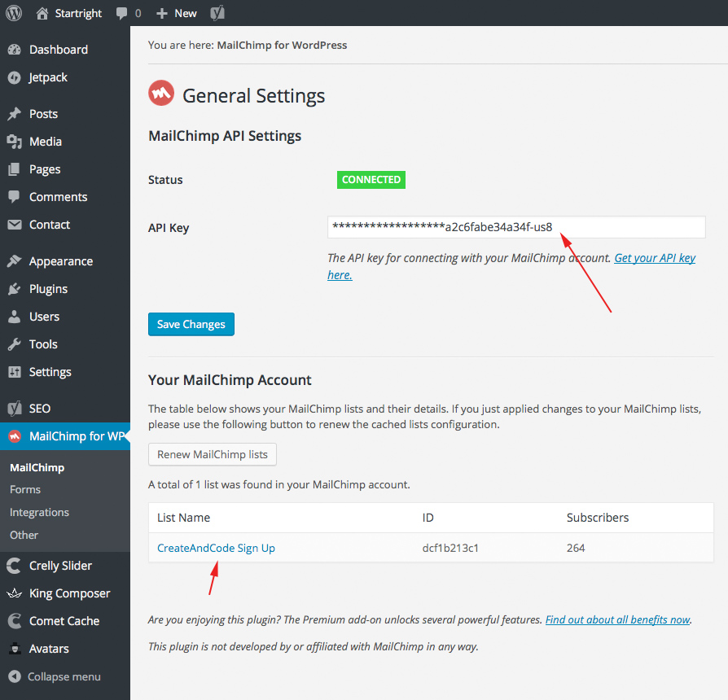The width and height of the screenshot is (728, 700).
Task: Click the Dashboard gauge icon
Action: click(15, 50)
